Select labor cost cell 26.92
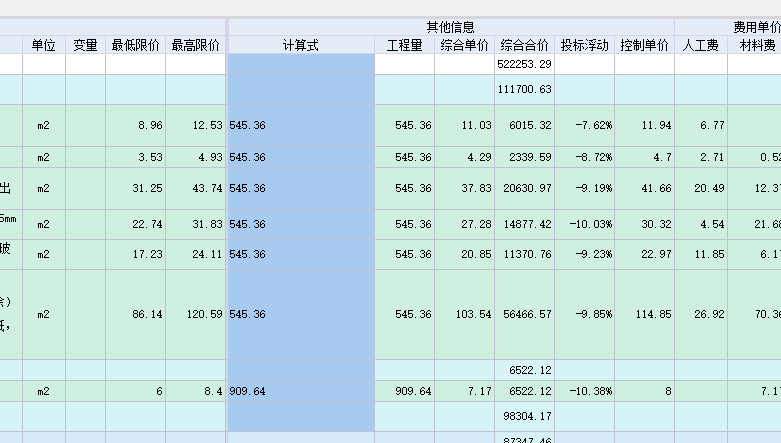The height and width of the screenshot is (443, 781). click(701, 314)
